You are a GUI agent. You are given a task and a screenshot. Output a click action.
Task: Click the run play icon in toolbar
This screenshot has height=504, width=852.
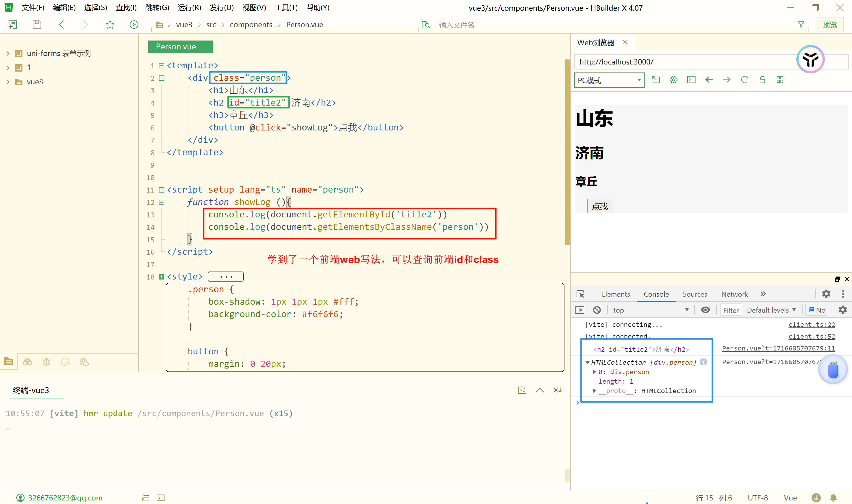tap(134, 25)
